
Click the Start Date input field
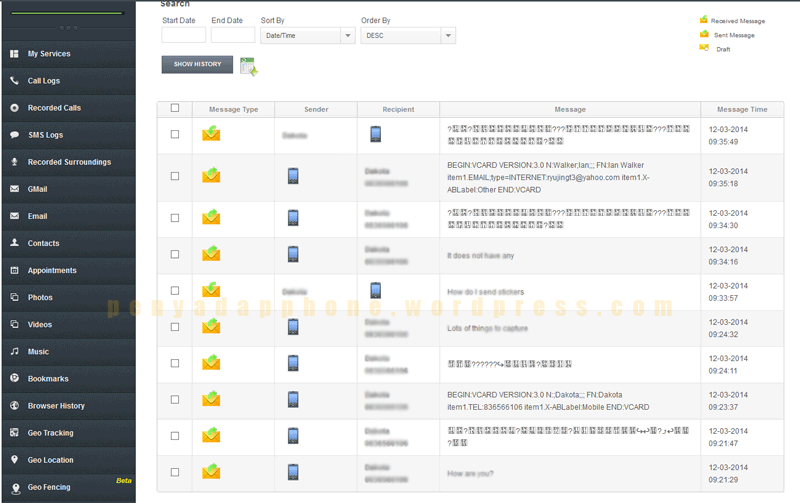pos(183,35)
